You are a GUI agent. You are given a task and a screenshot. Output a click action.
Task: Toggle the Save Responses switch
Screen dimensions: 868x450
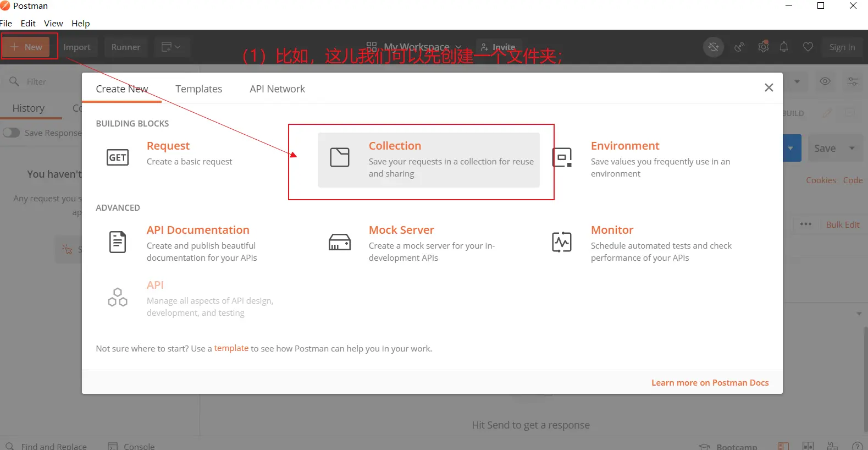(11, 133)
